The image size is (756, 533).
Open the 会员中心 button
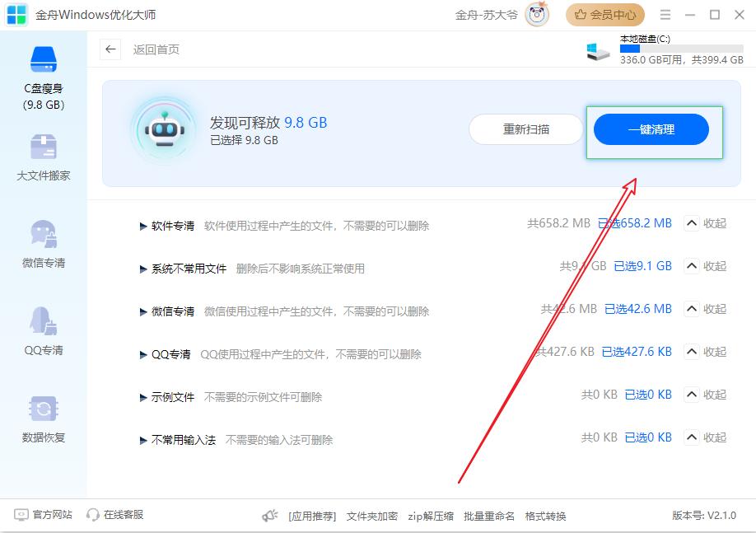[605, 15]
